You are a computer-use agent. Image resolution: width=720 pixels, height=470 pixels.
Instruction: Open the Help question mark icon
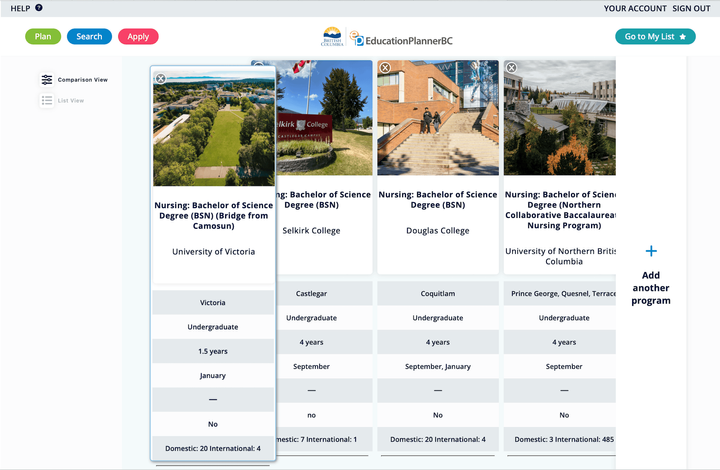[39, 8]
